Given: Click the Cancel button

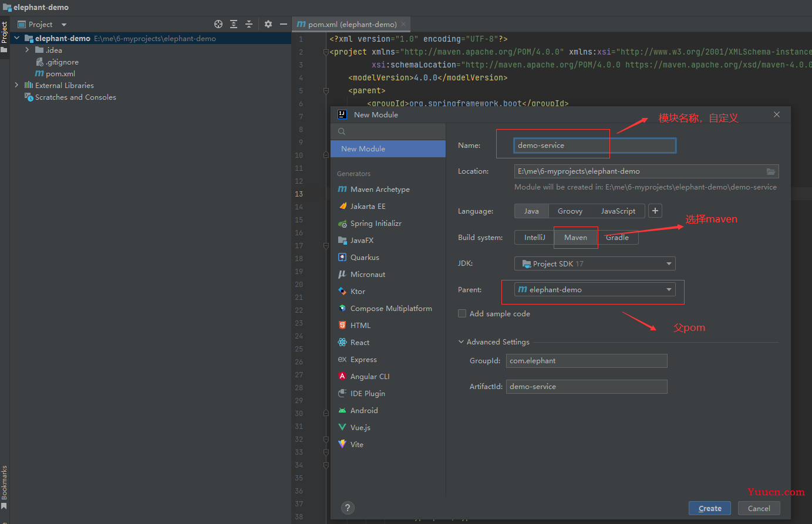Looking at the screenshot, I should (x=759, y=508).
